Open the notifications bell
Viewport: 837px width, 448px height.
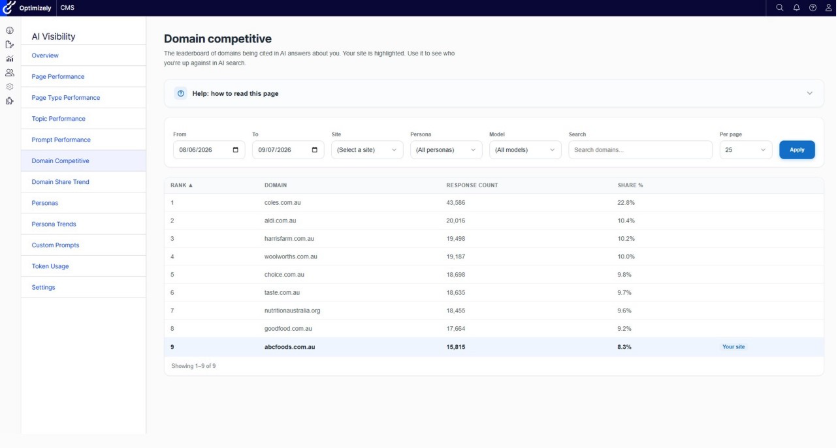(x=796, y=8)
